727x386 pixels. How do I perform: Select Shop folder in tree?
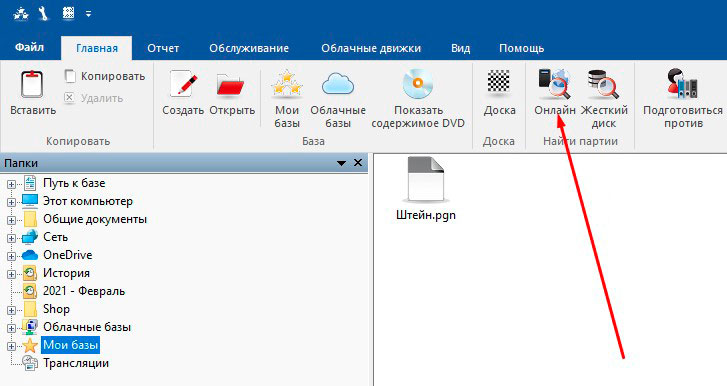pos(56,309)
